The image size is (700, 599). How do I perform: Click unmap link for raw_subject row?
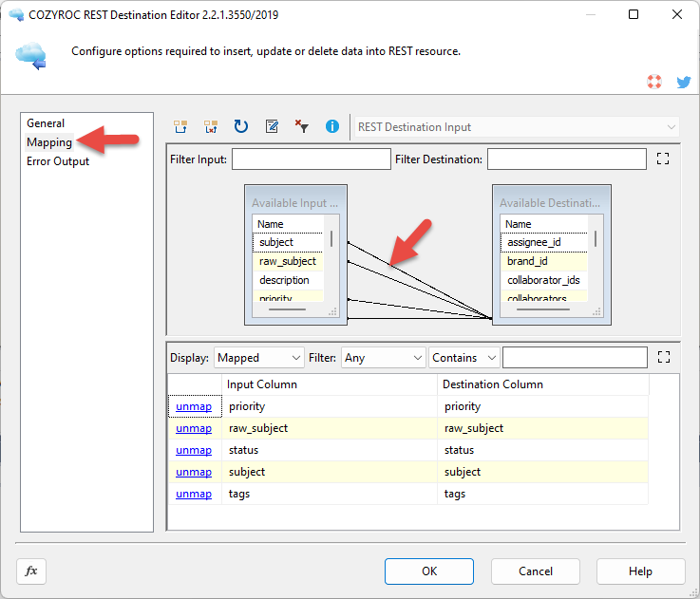coord(194,428)
